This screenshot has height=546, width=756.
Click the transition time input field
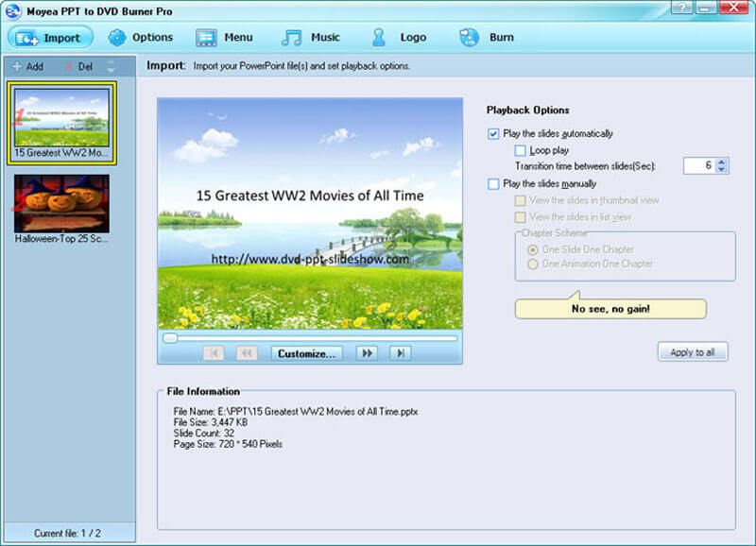click(x=698, y=165)
